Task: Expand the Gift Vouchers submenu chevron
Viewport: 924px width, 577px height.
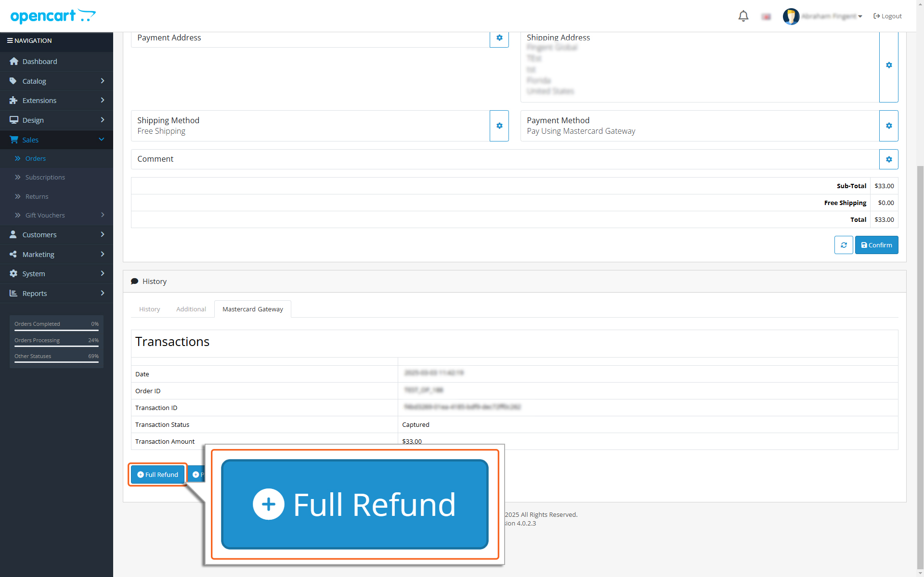Action: tap(102, 215)
